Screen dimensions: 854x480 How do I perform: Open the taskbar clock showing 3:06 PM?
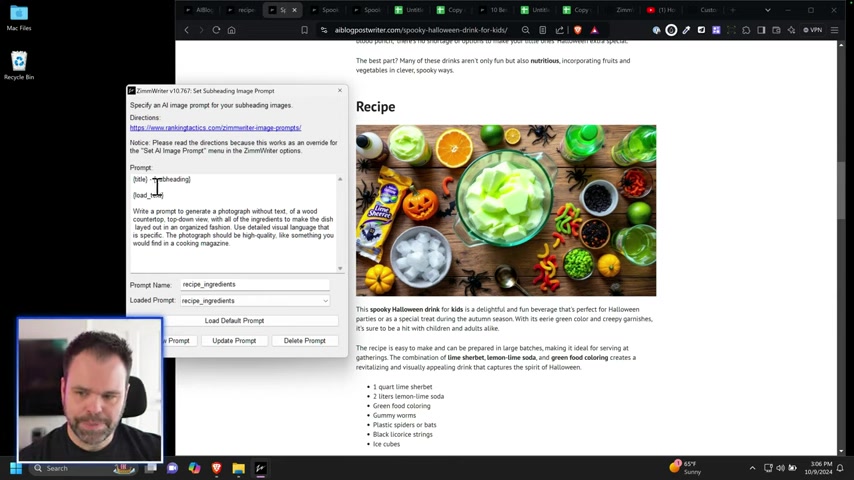coord(818,468)
